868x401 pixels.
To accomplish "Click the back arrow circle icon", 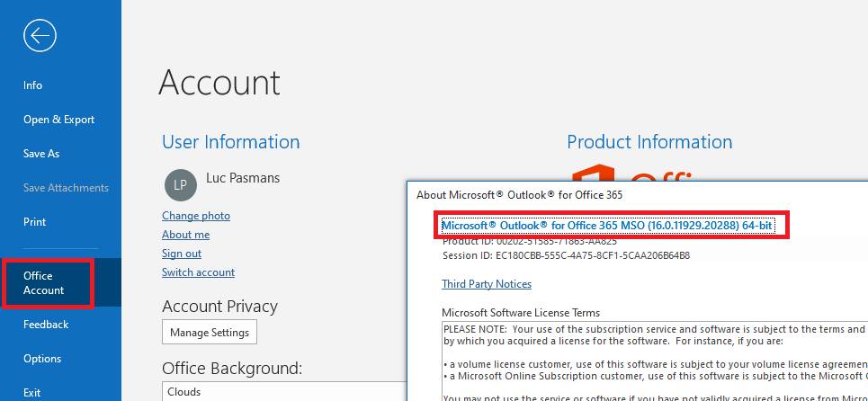I will [x=40, y=36].
